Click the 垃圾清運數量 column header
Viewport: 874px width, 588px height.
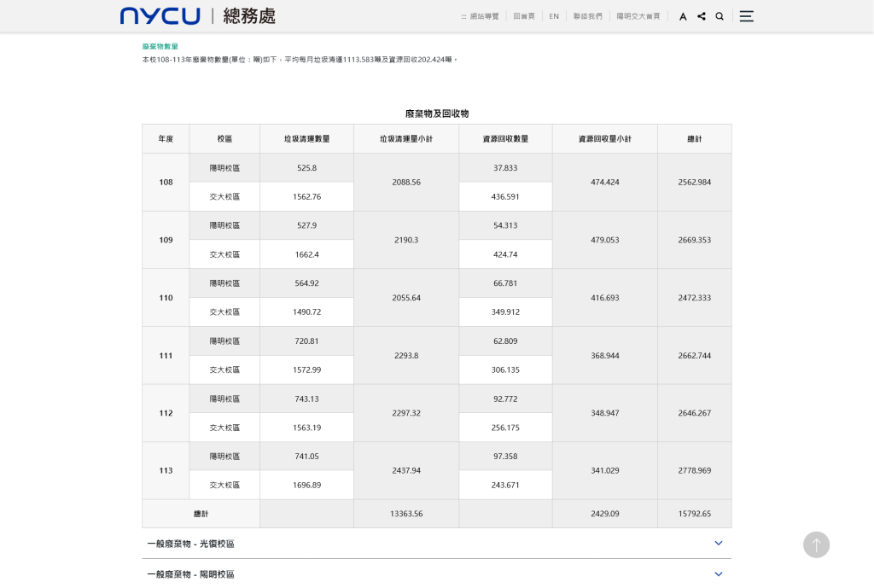tap(306, 139)
